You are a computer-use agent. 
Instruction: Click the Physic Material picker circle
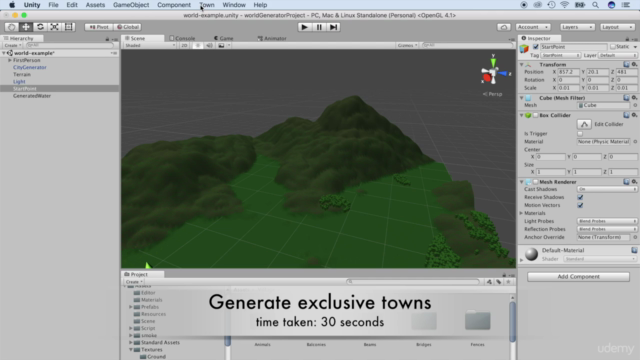[635, 142]
